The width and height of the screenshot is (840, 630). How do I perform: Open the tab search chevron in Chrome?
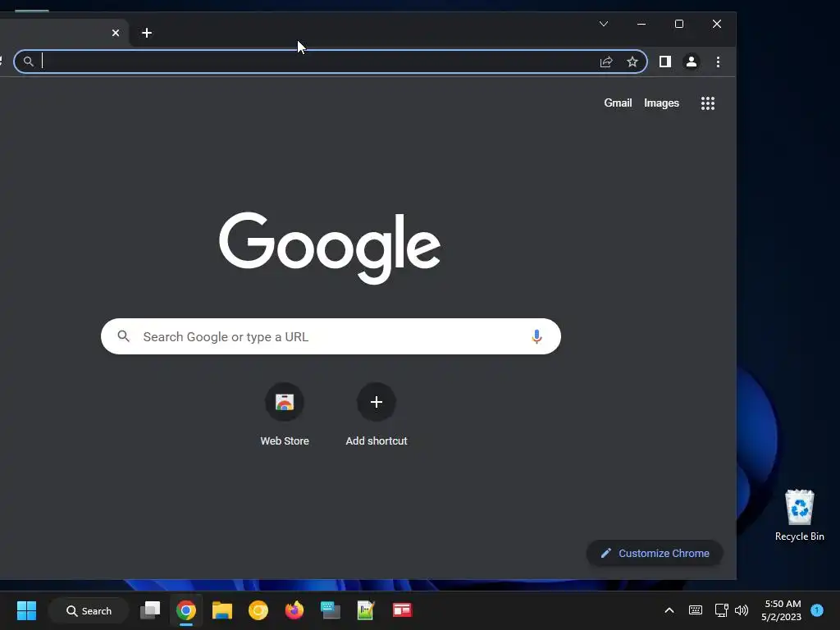[604, 24]
